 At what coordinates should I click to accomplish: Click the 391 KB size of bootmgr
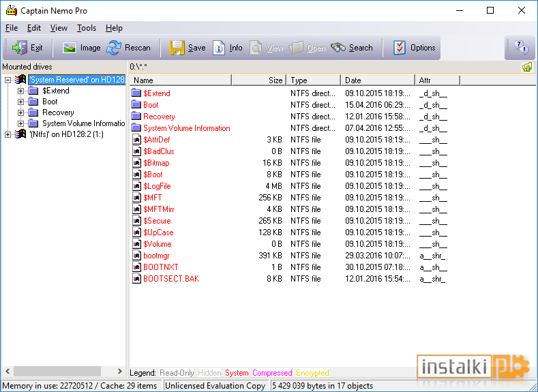(x=270, y=256)
